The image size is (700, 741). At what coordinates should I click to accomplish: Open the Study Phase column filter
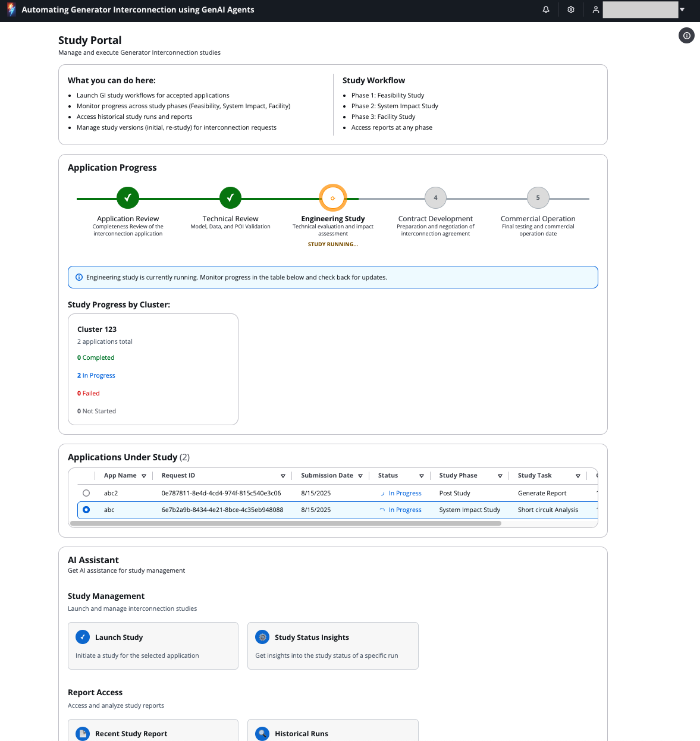pos(500,476)
